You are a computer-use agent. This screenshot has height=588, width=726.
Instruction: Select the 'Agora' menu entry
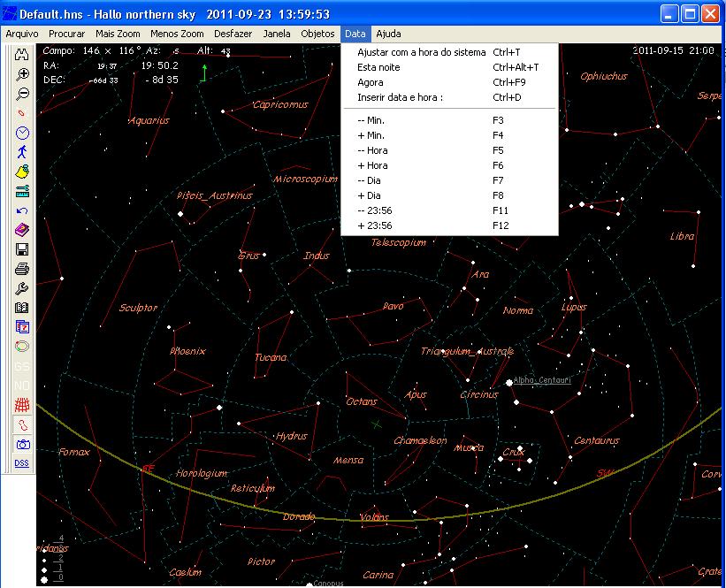449,82
